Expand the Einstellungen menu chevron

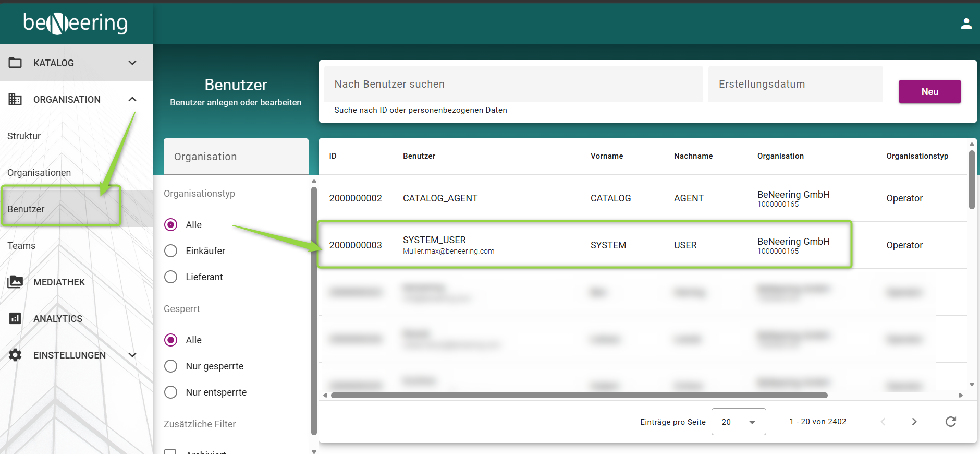point(132,355)
